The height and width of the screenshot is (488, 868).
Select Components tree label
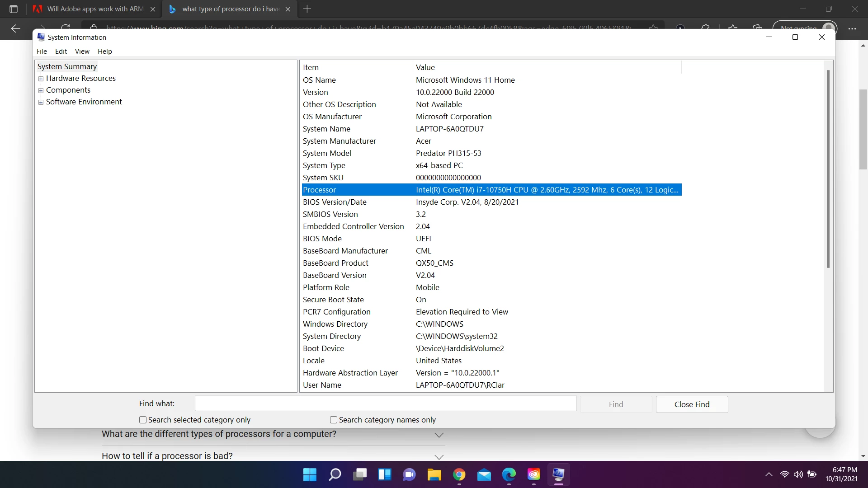68,90
